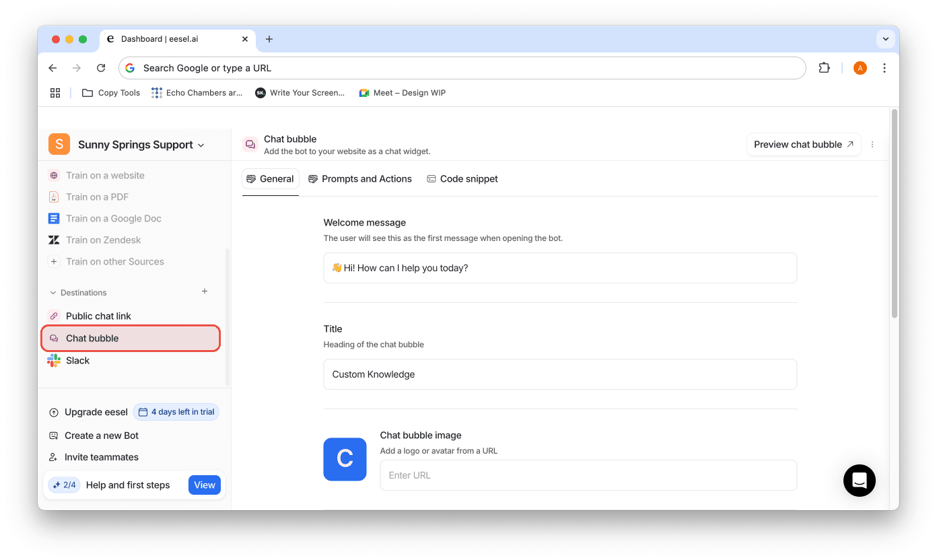Switch to the Prompts and Actions tab
Screen dimensions: 937x560
tap(360, 179)
